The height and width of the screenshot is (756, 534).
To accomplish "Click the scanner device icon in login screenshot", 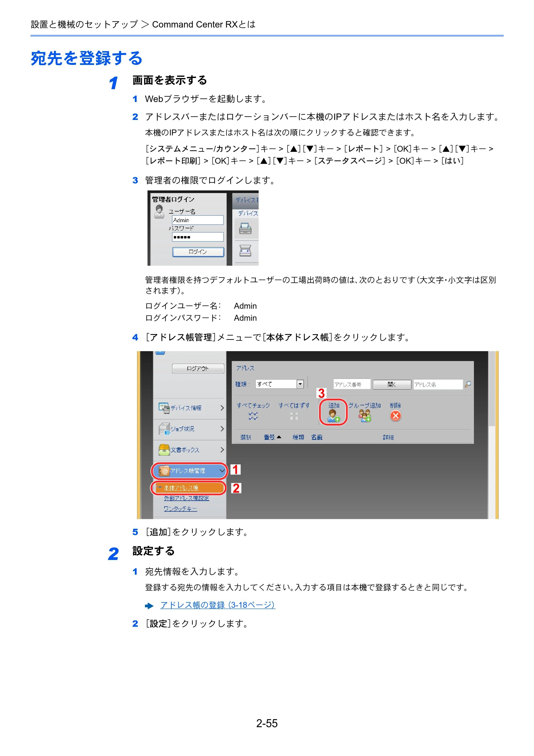I will (245, 250).
